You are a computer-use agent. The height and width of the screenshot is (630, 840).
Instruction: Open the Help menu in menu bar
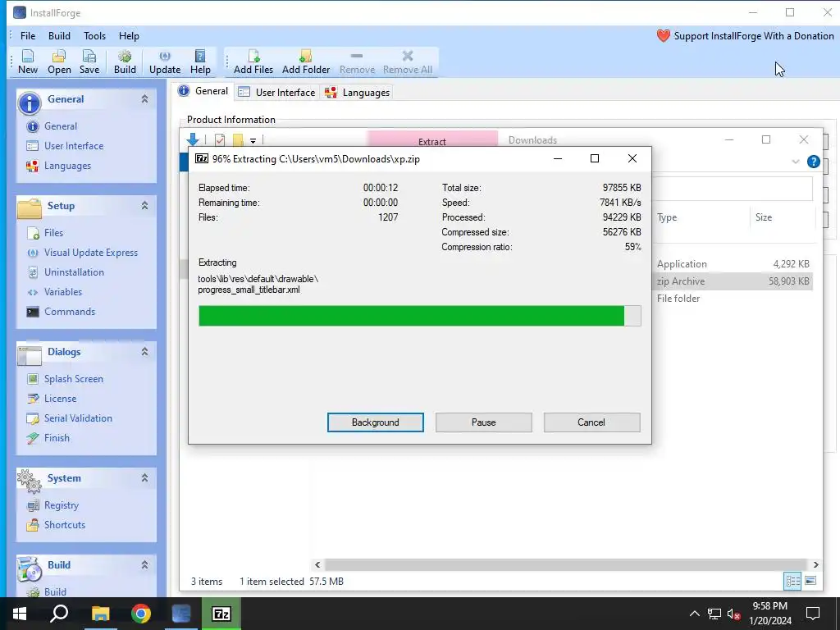[129, 36]
